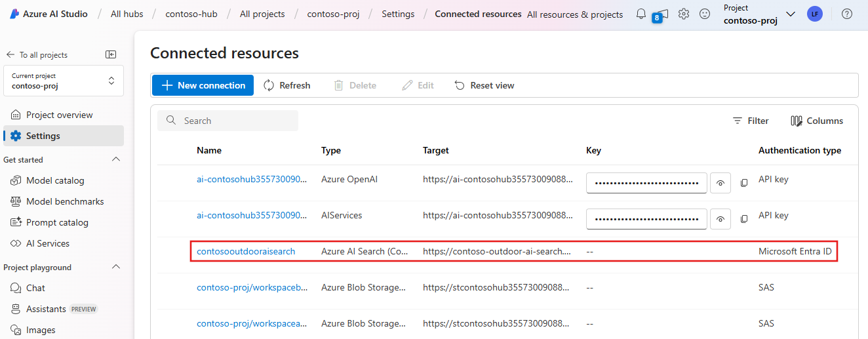The height and width of the screenshot is (339, 868).
Task: Click the Edit toolbar button
Action: point(418,85)
